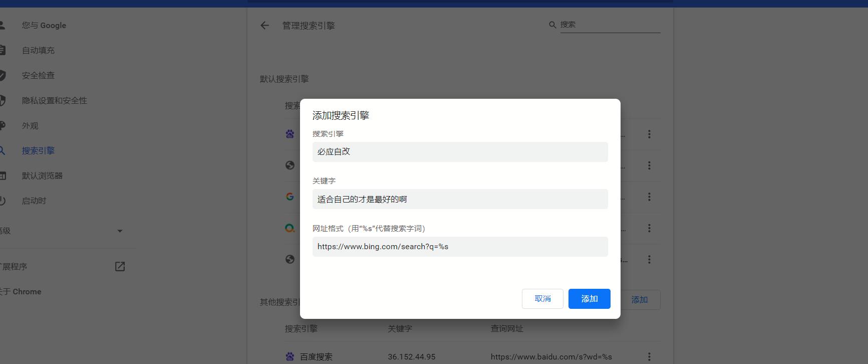Open 自动填充 settings section
868x364 pixels.
click(38, 51)
